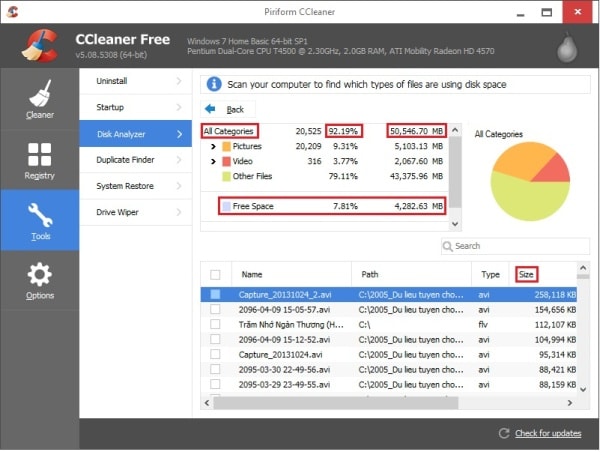Check the box for Capture_20131024_2.avi
The height and width of the screenshot is (452, 600).
click(215, 295)
